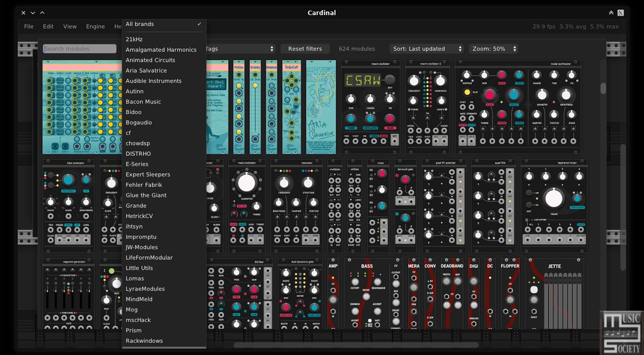The height and width of the screenshot is (355, 644).
Task: Open the Engine menu
Action: point(95,26)
